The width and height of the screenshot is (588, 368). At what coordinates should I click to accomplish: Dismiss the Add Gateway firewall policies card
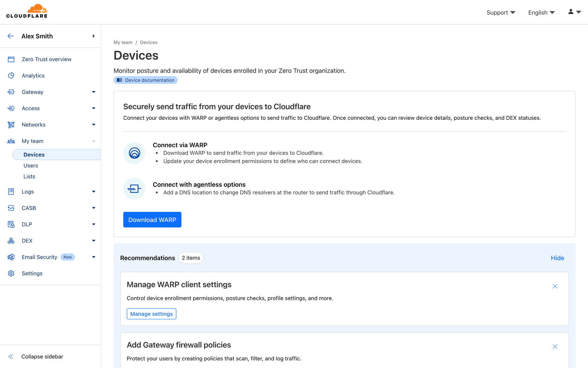(x=555, y=347)
